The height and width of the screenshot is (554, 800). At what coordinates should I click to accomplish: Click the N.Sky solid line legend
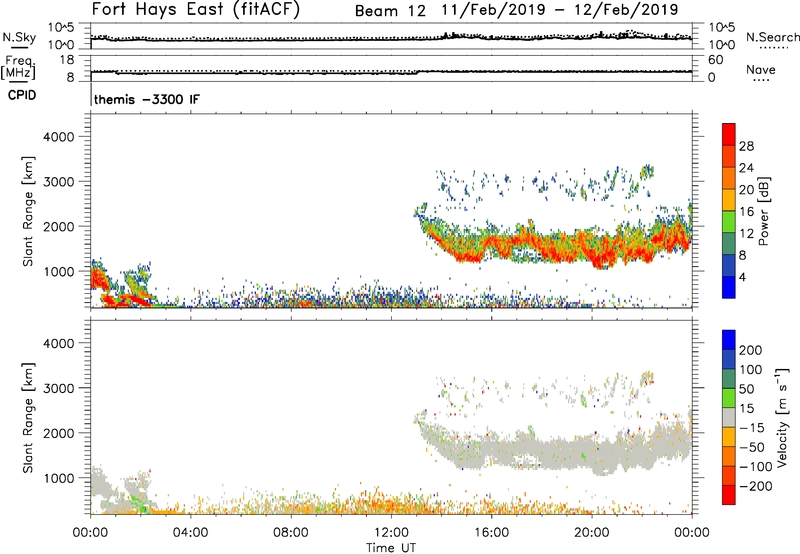click(15, 46)
